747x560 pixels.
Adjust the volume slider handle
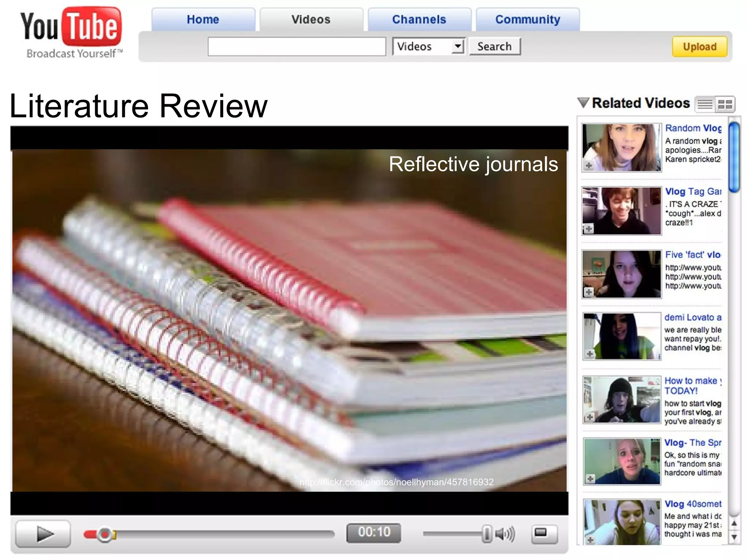tap(487, 534)
